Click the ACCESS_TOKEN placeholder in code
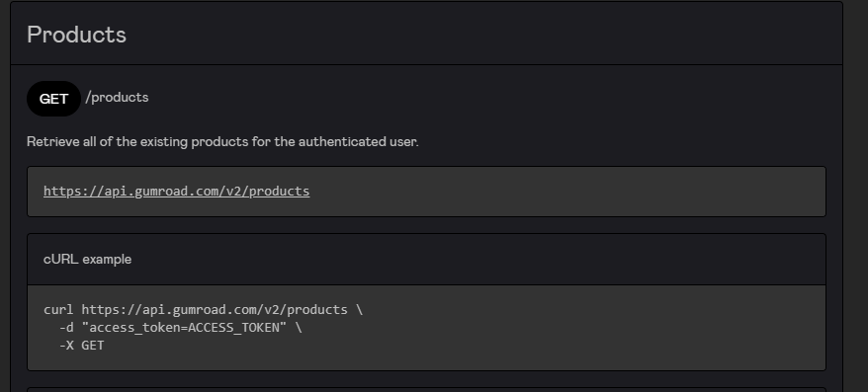The image size is (868, 392). tap(233, 328)
